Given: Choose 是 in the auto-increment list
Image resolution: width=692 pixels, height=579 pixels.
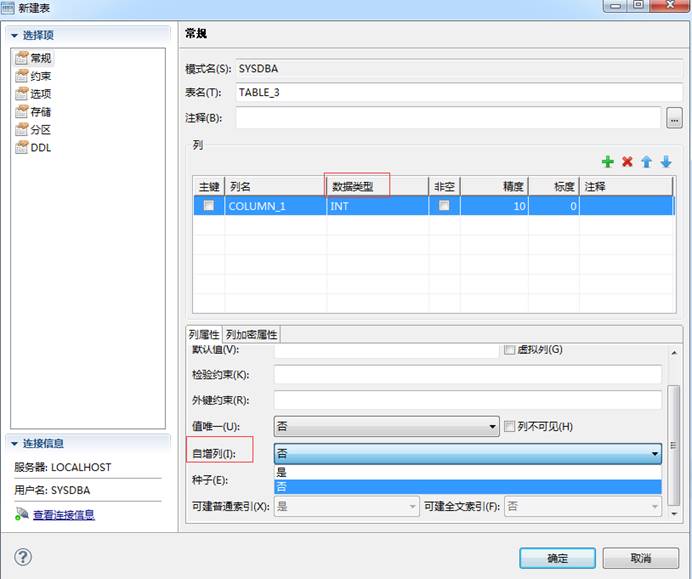Looking at the screenshot, I should 468,472.
